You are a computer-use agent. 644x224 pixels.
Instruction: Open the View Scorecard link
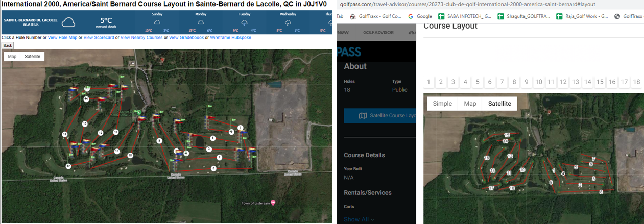click(99, 38)
